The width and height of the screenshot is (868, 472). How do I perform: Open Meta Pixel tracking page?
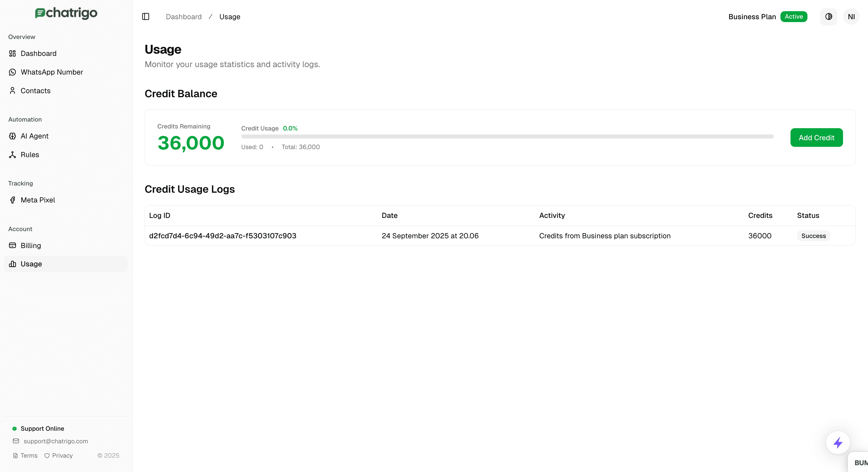click(x=38, y=200)
